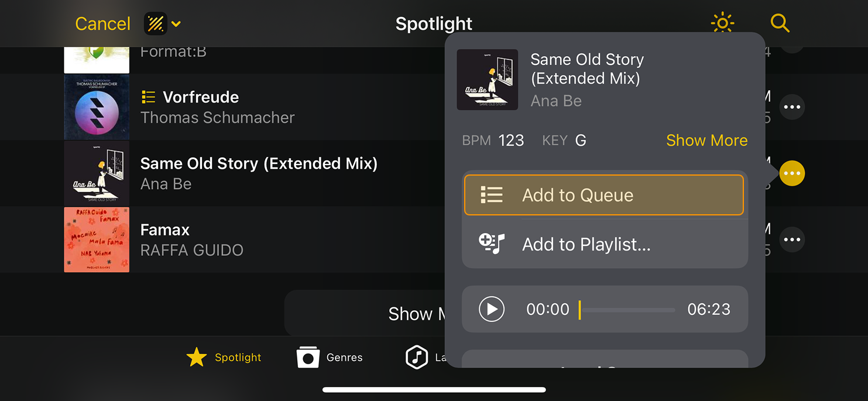The width and height of the screenshot is (868, 401).
Task: Choose Add to Playlist option
Action: 605,244
